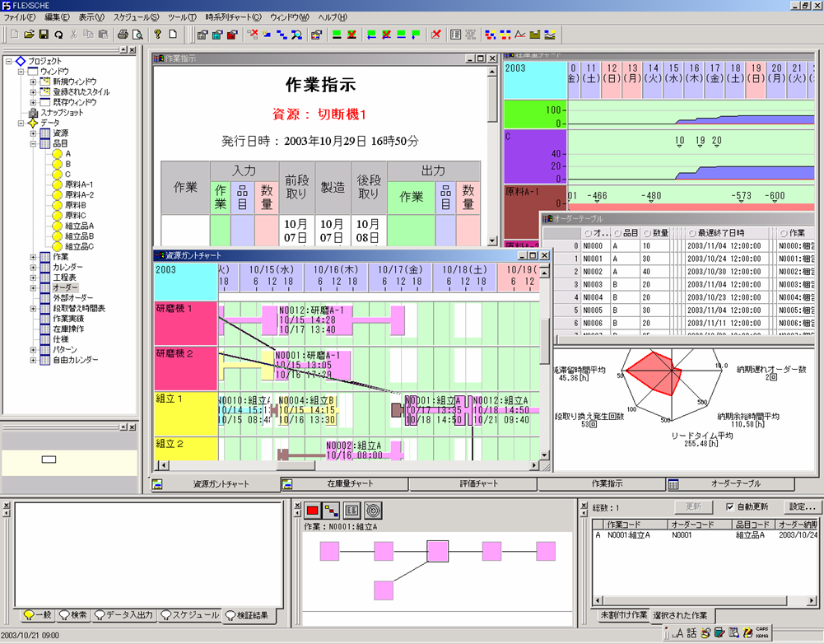Image resolution: width=824 pixels, height=644 pixels.
Task: Click the Print toolbar icon
Action: pos(123,35)
